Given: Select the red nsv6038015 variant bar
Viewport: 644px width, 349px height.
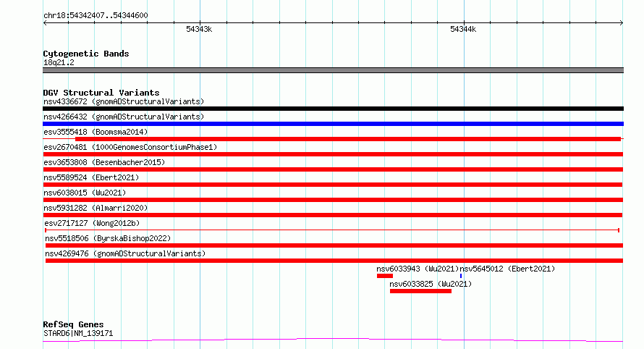Looking at the screenshot, I should pos(333,200).
